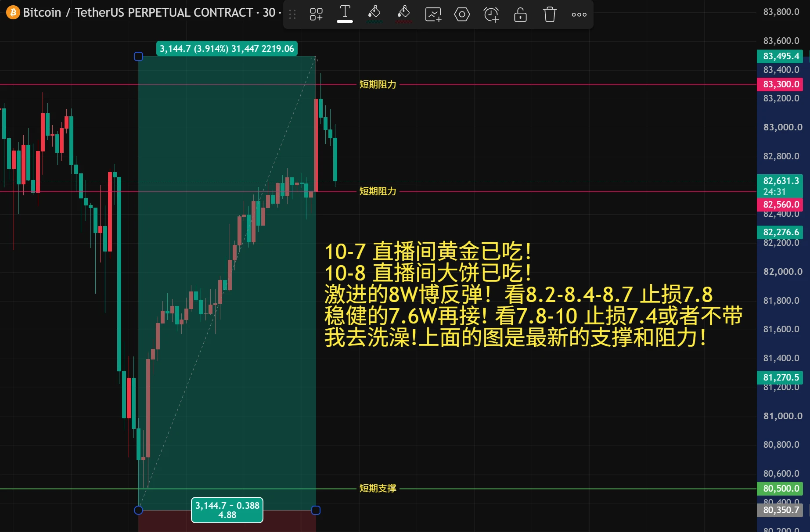Click the gray 80,350.7 price tag
Image resolution: width=810 pixels, height=532 pixels.
click(780, 510)
